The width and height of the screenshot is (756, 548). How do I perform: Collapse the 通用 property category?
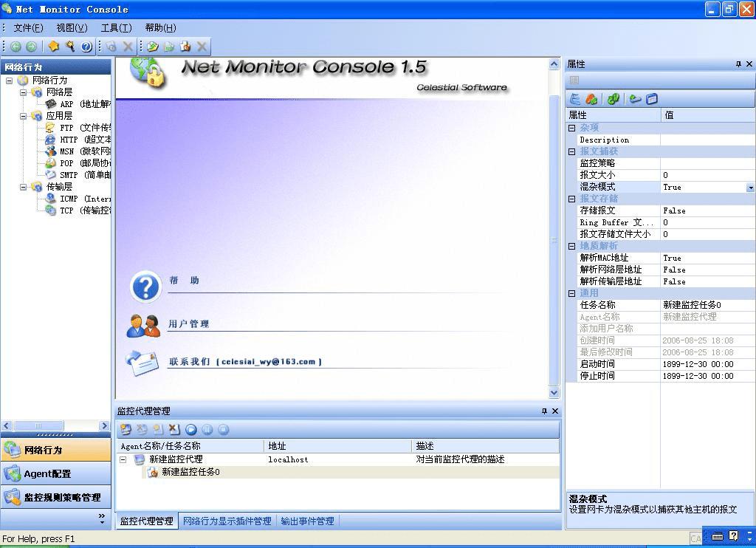point(572,293)
